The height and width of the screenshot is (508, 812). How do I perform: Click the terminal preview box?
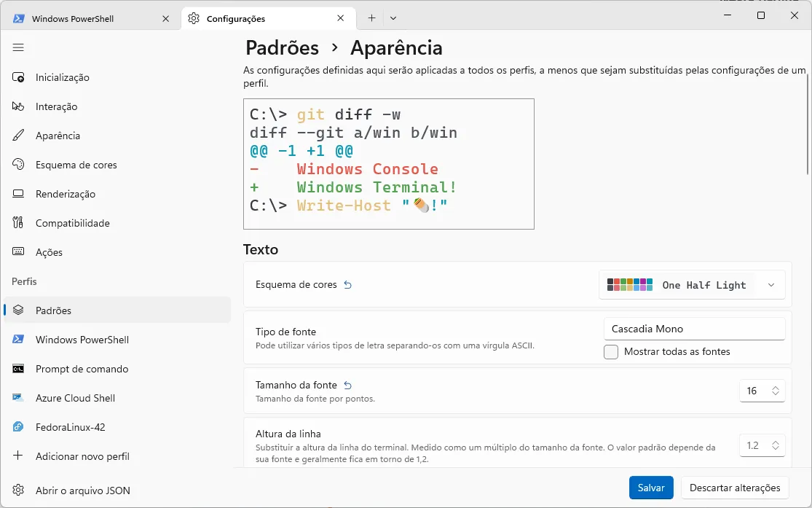tap(389, 164)
